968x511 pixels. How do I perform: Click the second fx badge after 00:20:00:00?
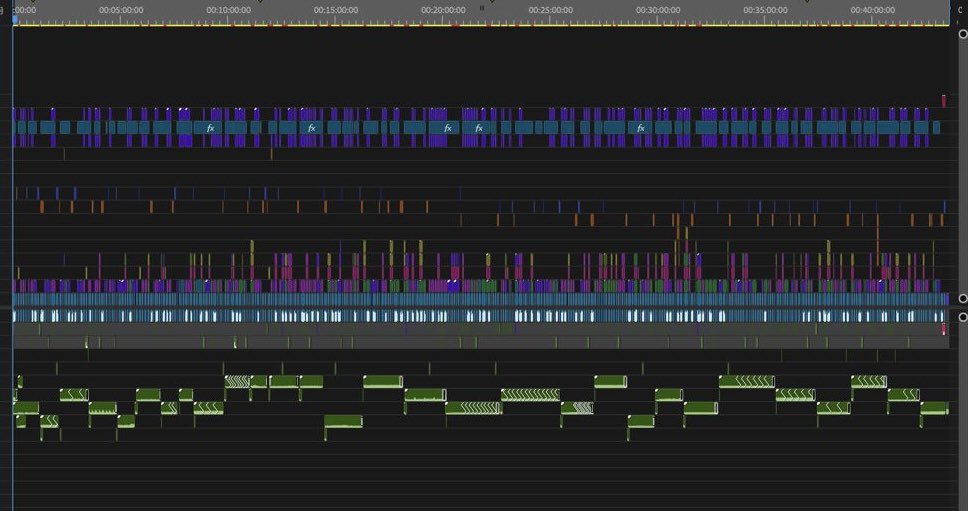478,128
